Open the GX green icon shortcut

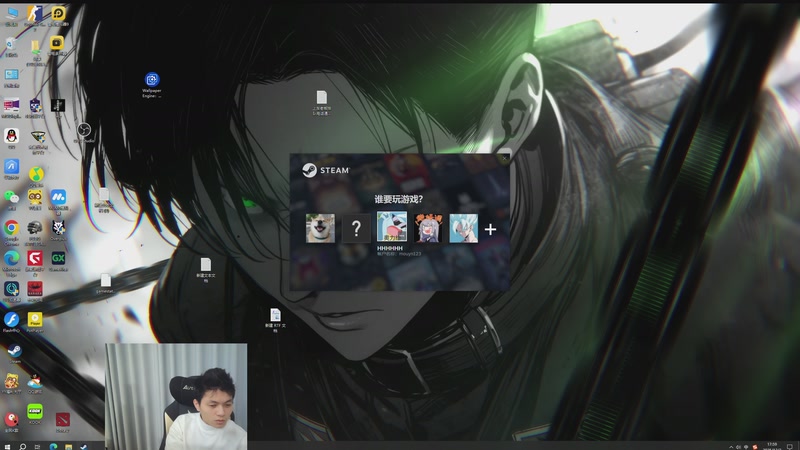58,261
